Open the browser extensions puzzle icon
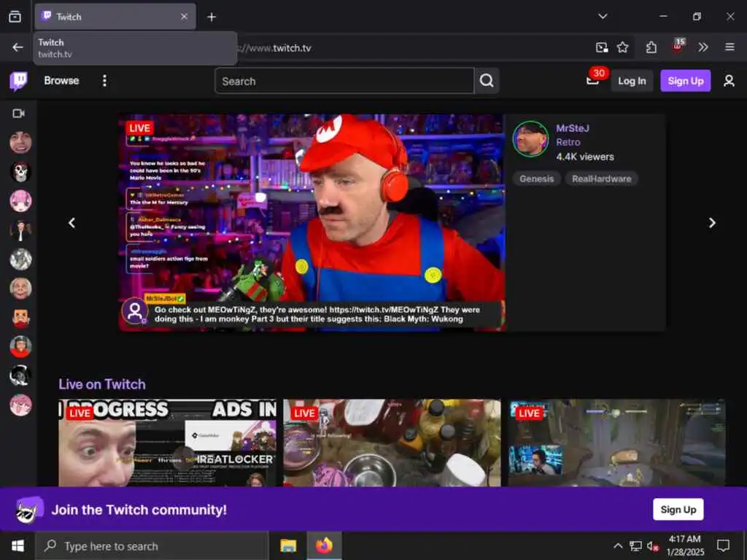Screen dimensions: 747x560 (651, 47)
